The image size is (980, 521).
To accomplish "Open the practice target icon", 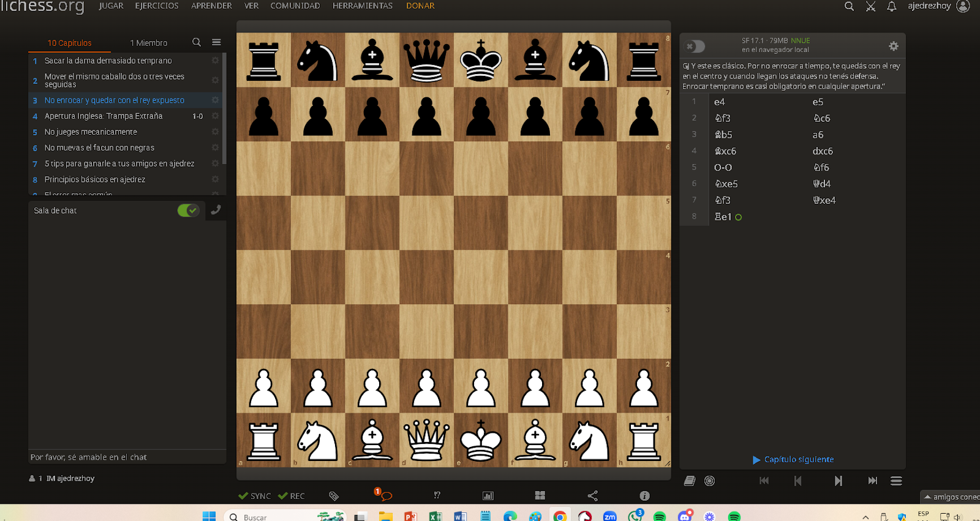I will click(x=709, y=481).
